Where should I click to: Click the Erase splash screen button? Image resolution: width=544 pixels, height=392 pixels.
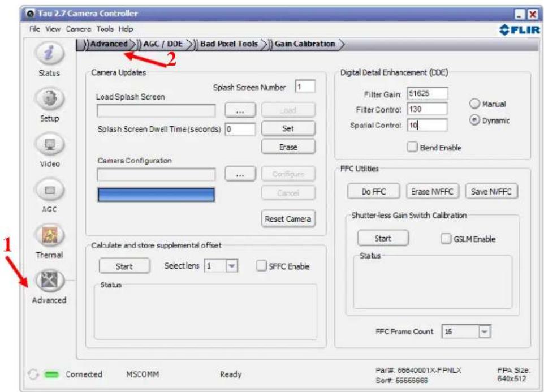288,147
